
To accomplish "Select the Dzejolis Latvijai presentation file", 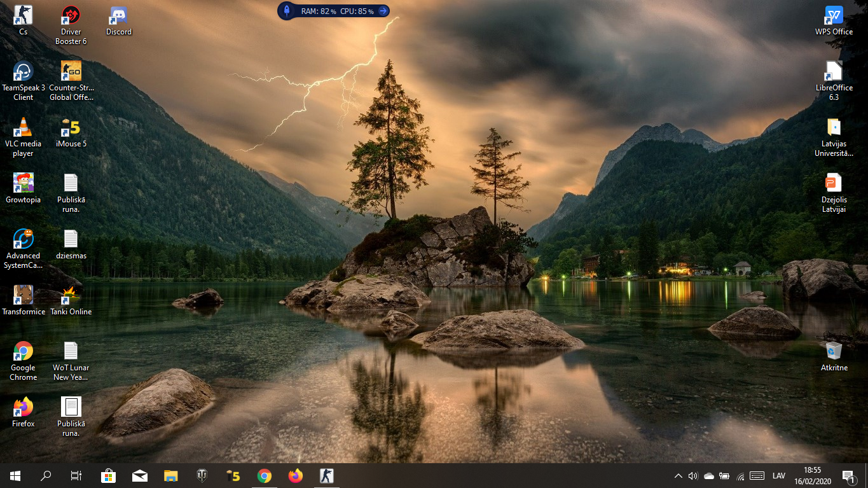I will point(834,193).
